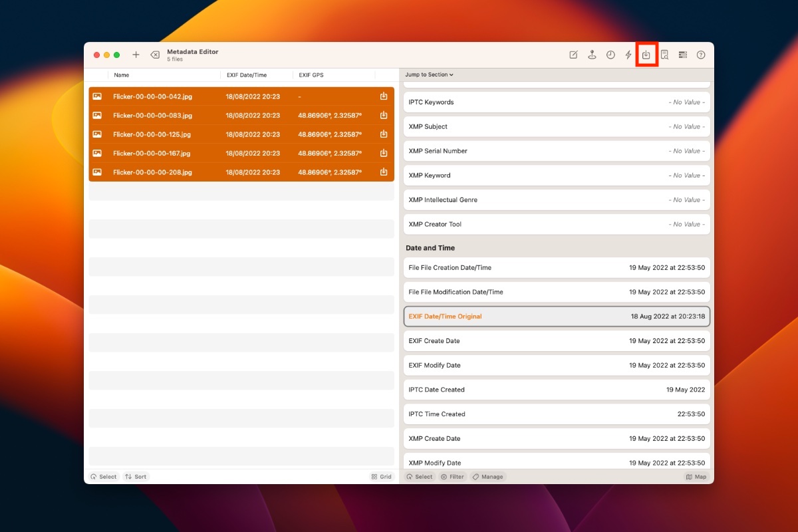Click the EXIF Modify Date field
The height and width of the screenshot is (532, 798).
[557, 365]
